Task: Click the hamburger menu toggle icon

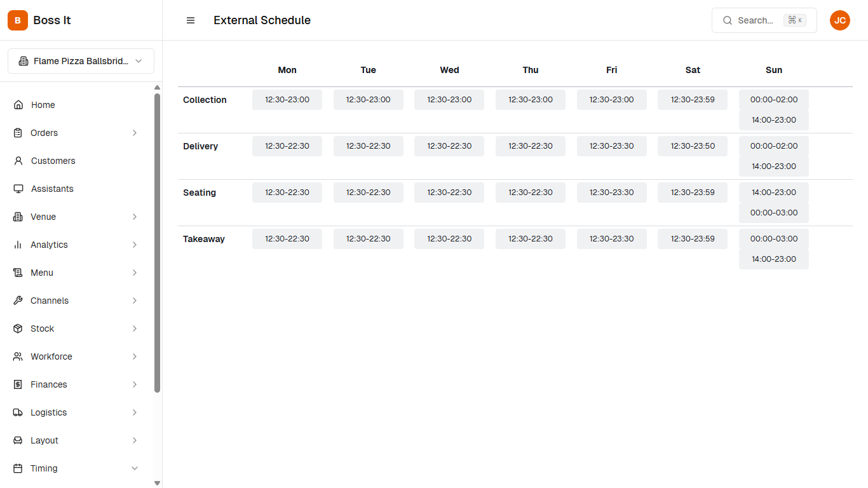Action: click(191, 20)
